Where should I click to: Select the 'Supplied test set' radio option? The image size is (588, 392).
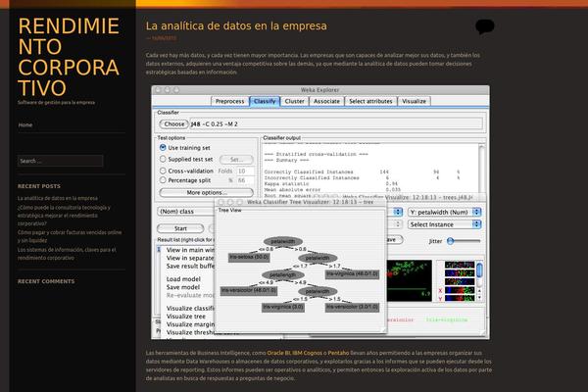163,159
